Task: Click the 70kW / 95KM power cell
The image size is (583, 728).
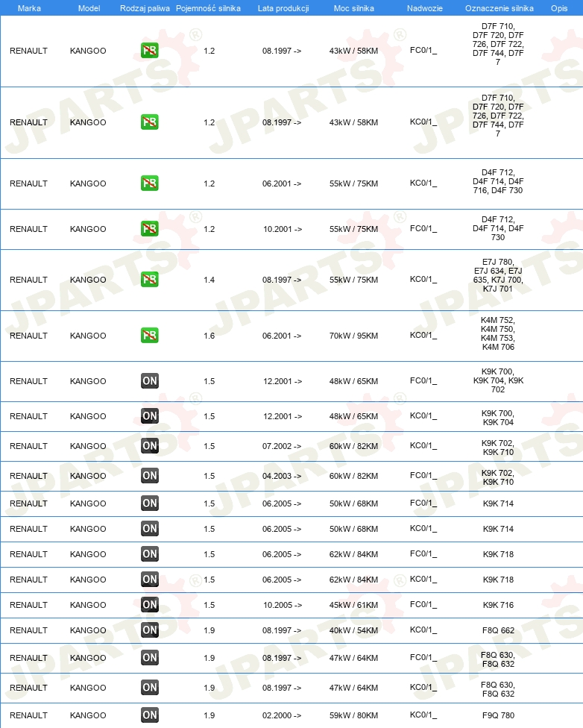Action: point(353,336)
